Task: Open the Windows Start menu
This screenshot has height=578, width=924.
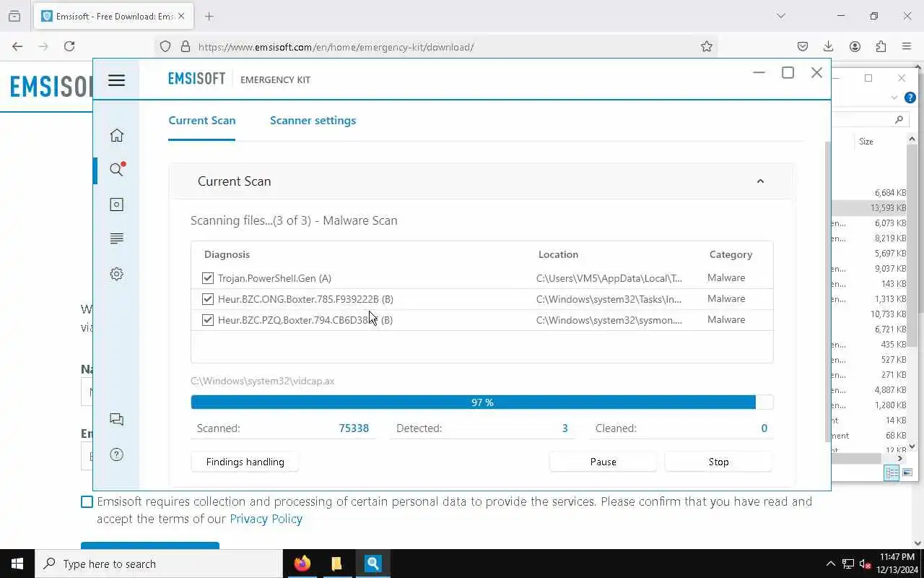Action: point(17,564)
